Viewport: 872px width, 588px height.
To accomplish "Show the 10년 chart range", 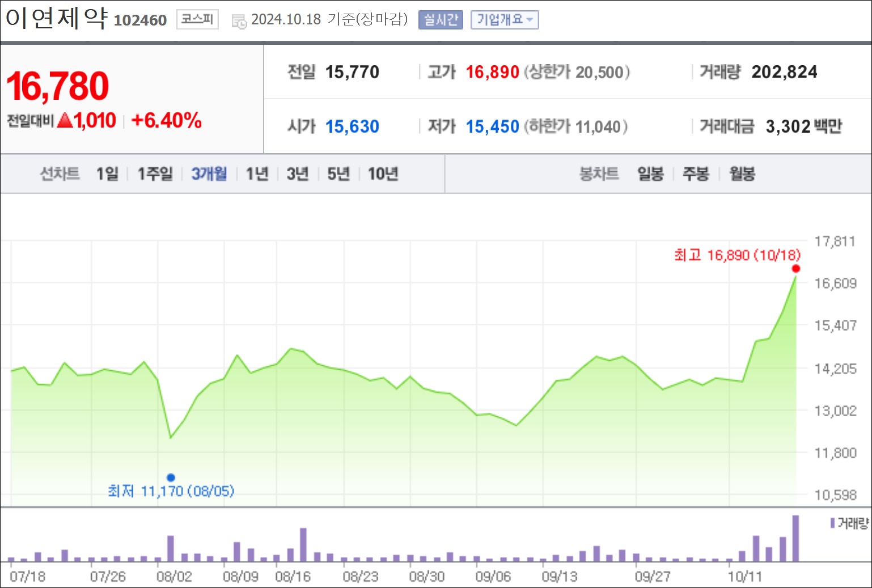I will 383,174.
